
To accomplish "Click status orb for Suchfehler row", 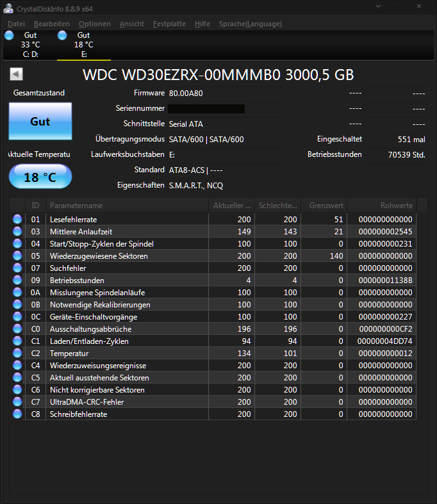I will [x=17, y=268].
